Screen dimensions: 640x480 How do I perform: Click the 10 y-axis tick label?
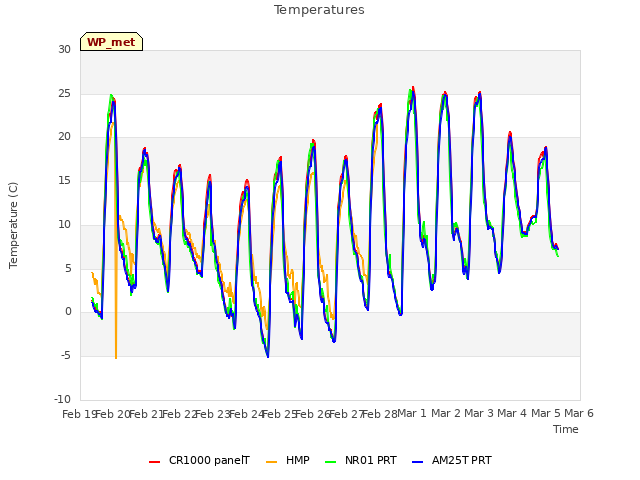pos(64,224)
